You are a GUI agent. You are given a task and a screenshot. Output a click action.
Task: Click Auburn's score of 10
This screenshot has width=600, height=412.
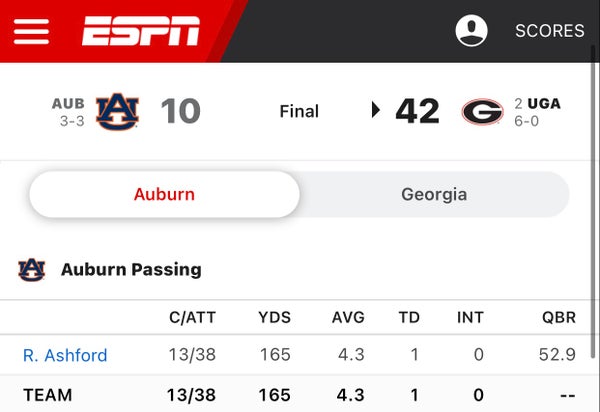tap(181, 111)
